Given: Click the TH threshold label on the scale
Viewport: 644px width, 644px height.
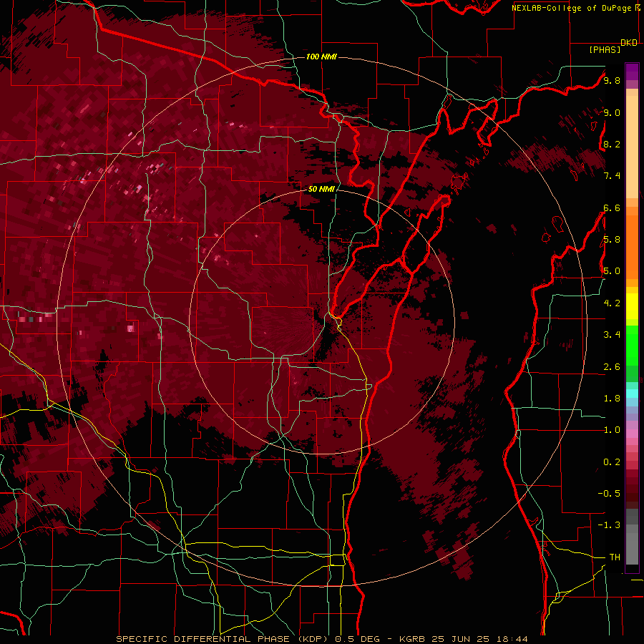Looking at the screenshot, I should [615, 557].
